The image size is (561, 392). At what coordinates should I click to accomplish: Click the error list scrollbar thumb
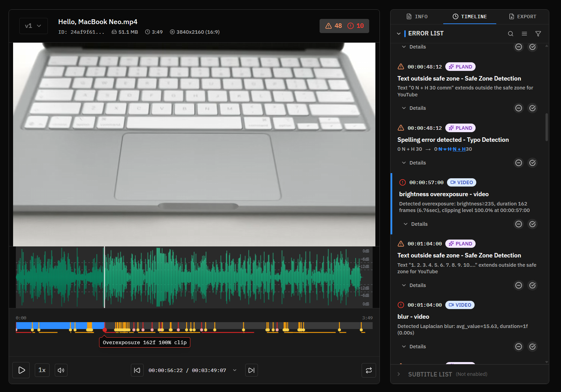[x=547, y=127]
